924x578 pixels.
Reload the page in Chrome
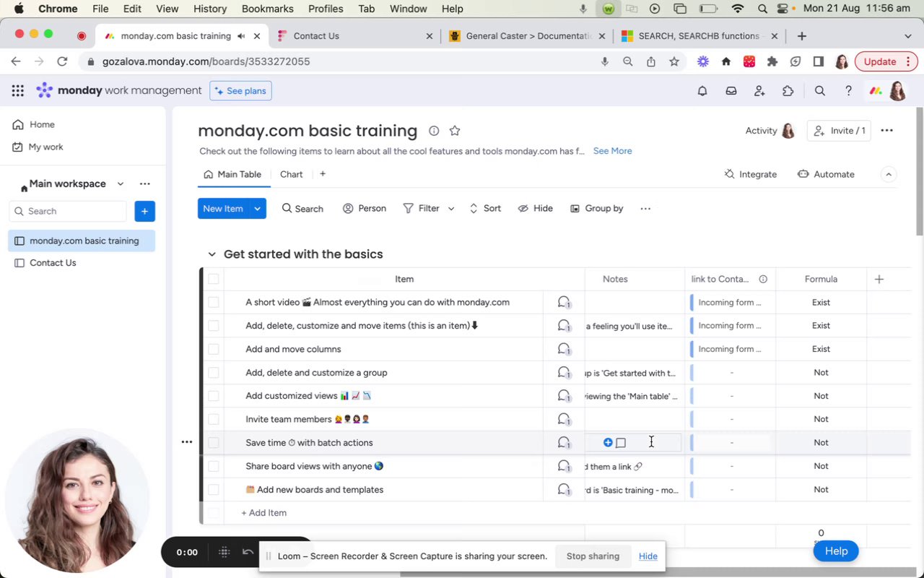pyautogui.click(x=62, y=61)
